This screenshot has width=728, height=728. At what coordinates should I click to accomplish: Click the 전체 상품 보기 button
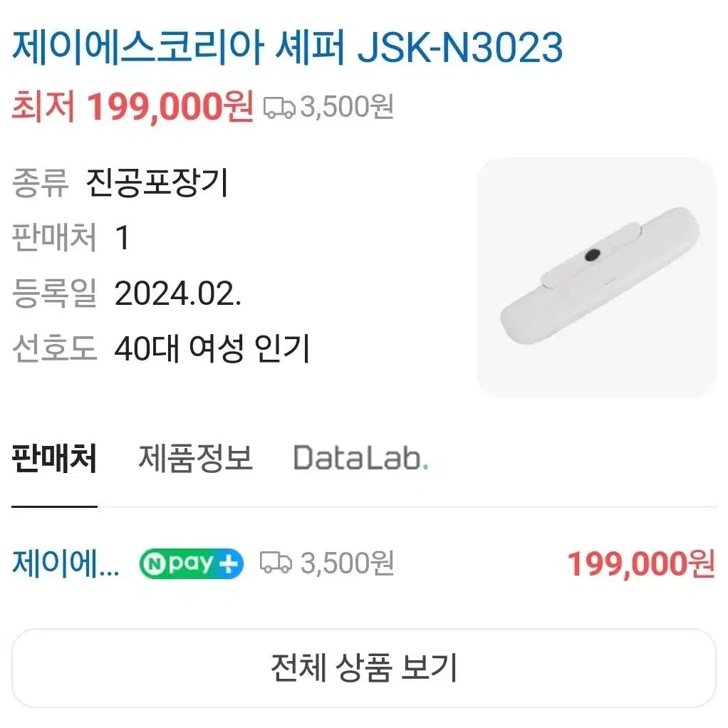[364, 668]
